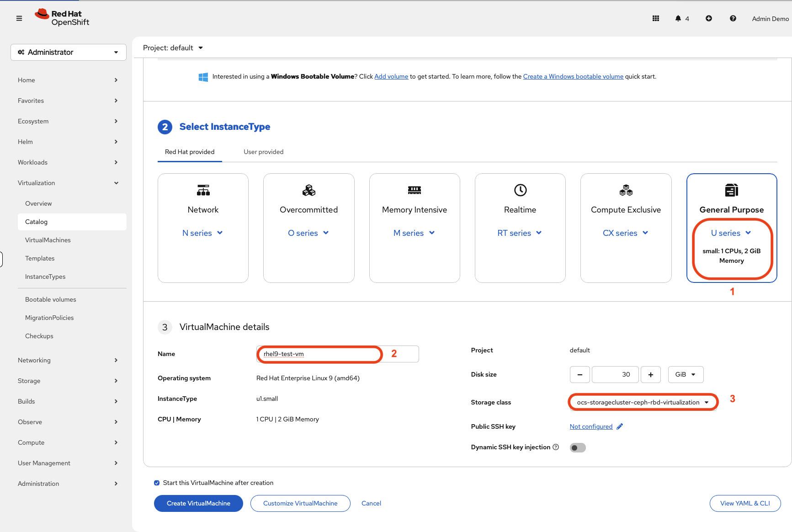Click the Dynamic SSH key injection help icon

pos(556,447)
